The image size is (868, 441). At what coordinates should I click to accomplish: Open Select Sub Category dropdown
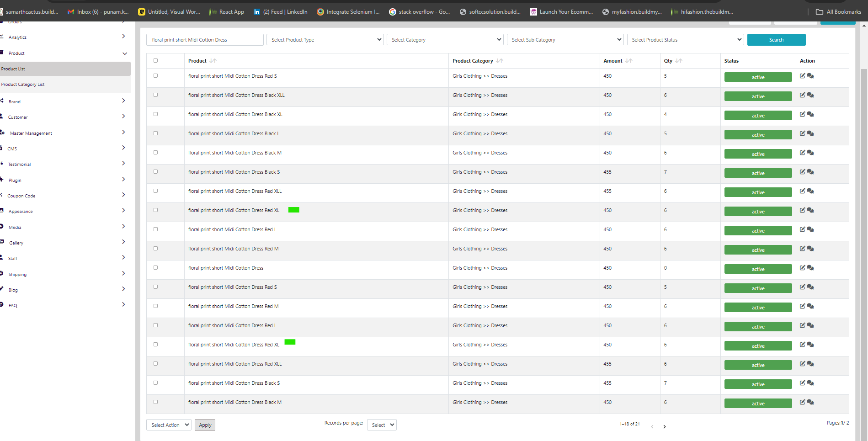click(x=565, y=40)
